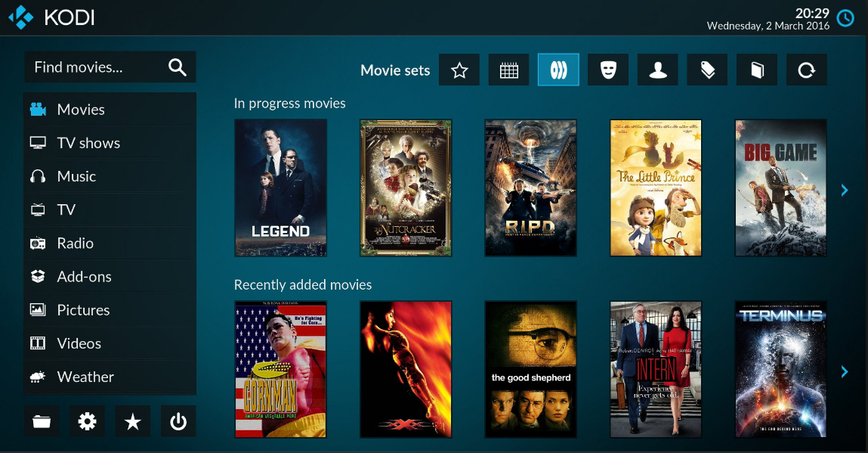Viewport: 868px width, 453px height.
Task: Open the tags label button
Action: point(707,70)
